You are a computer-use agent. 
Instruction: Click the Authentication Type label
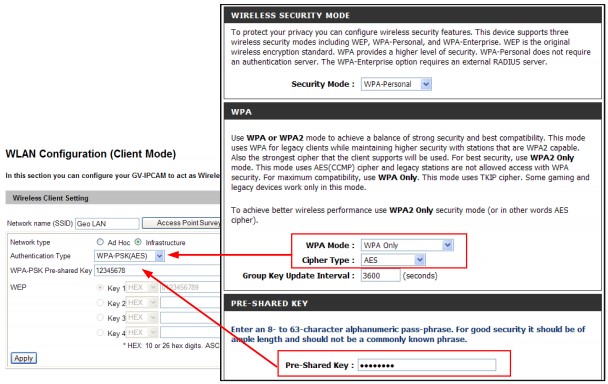[x=40, y=256]
